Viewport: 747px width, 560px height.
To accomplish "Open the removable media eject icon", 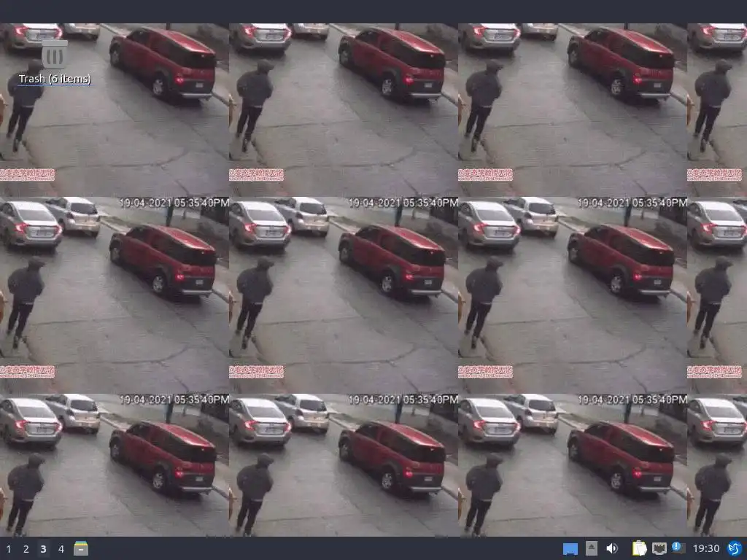I will (x=591, y=548).
